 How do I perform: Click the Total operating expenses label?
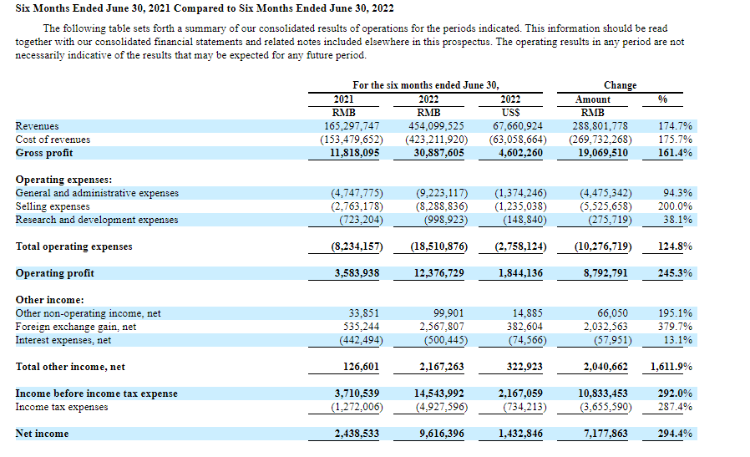tap(74, 247)
